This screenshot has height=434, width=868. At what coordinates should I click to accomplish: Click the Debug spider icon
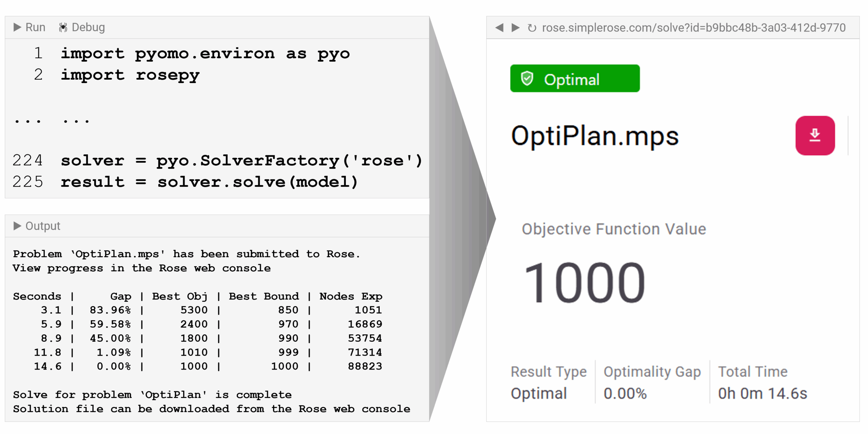[63, 27]
